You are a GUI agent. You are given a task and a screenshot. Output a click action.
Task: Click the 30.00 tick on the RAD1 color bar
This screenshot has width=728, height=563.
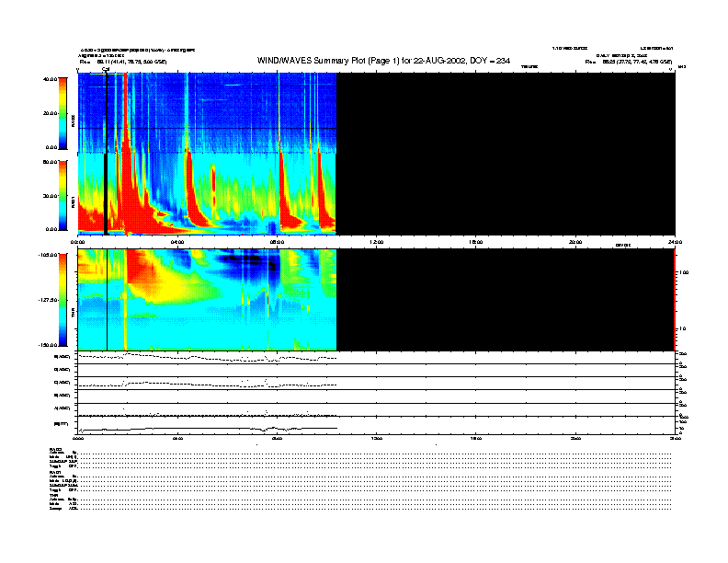coord(51,196)
